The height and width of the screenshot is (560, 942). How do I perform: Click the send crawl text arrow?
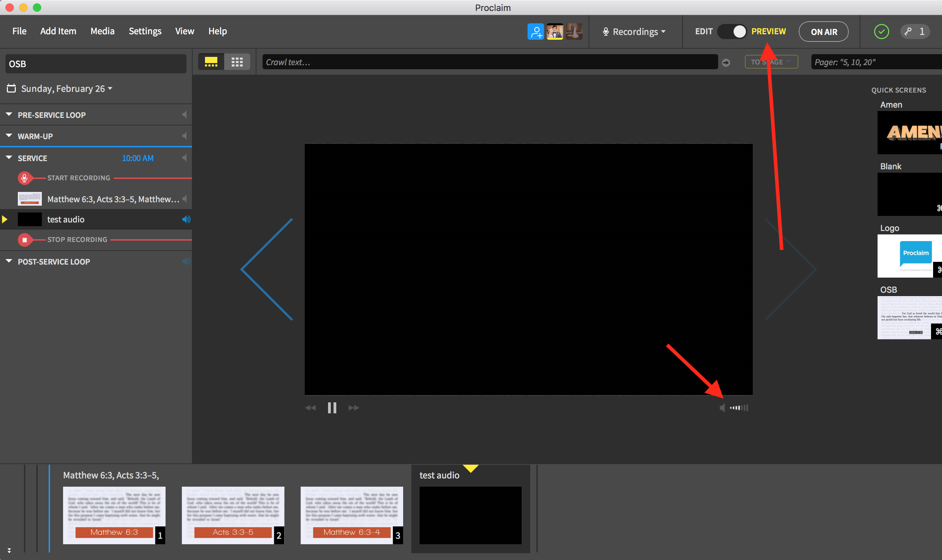[726, 63]
